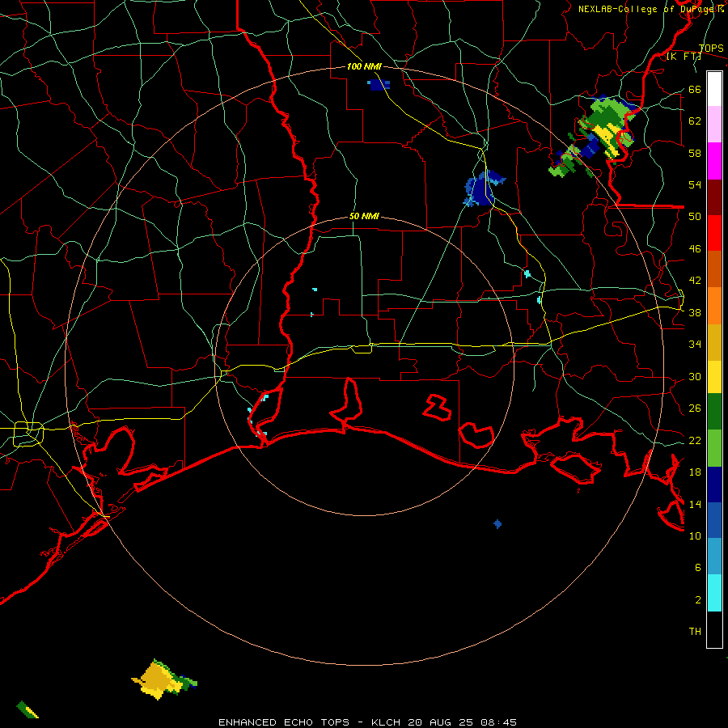Select the gold legend swatch
Image resolution: width=728 pixels, height=728 pixels.
714,342
